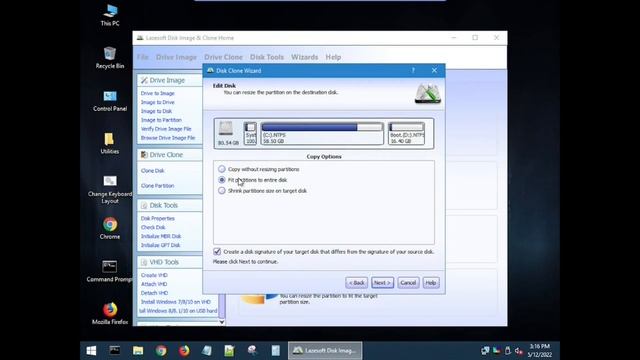The height and width of the screenshot is (360, 640).
Task: Click Detach VHD link
Action: [154, 293]
